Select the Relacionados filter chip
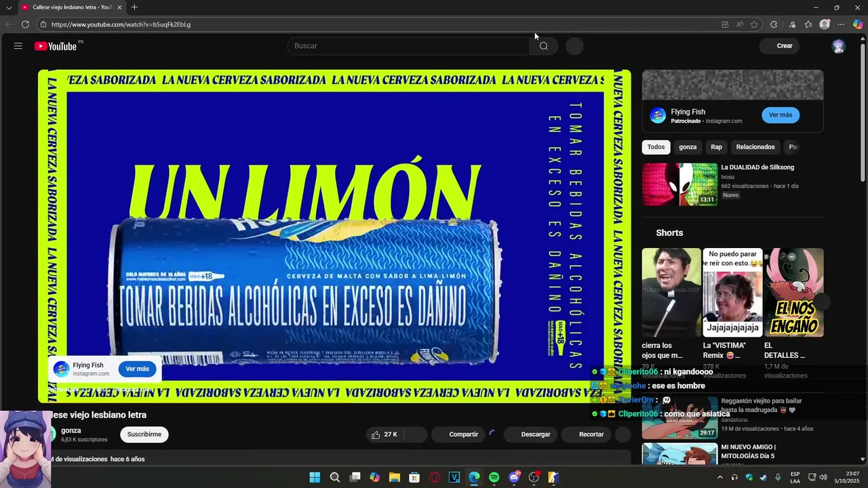The image size is (868, 488). point(755,147)
